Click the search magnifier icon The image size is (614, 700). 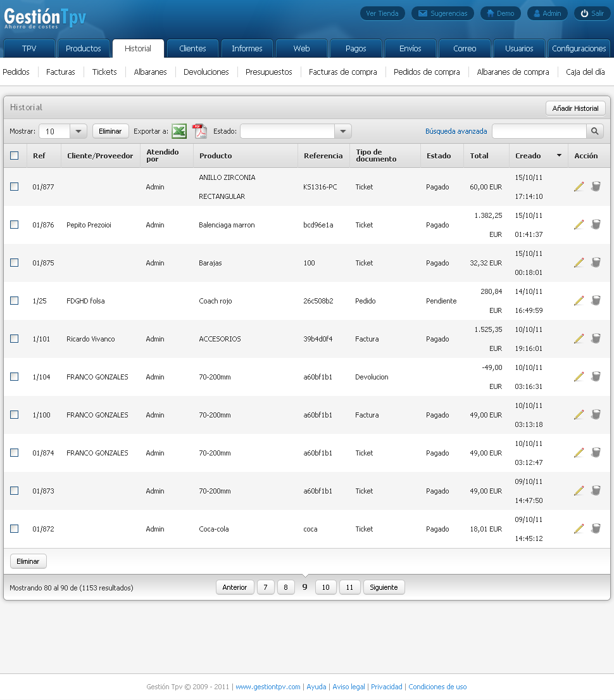click(x=595, y=131)
